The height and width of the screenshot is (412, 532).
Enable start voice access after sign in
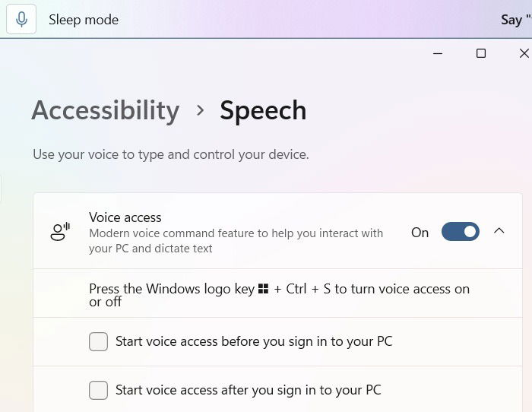tap(98, 390)
